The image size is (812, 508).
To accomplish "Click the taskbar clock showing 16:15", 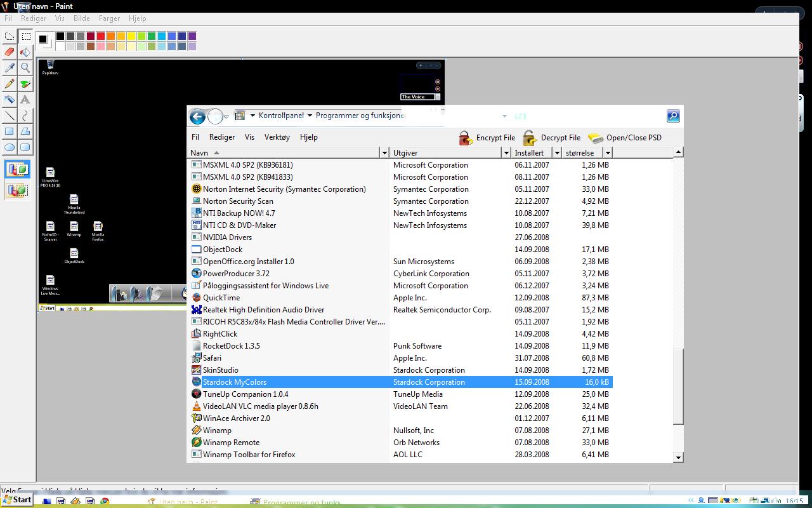I will click(x=794, y=502).
